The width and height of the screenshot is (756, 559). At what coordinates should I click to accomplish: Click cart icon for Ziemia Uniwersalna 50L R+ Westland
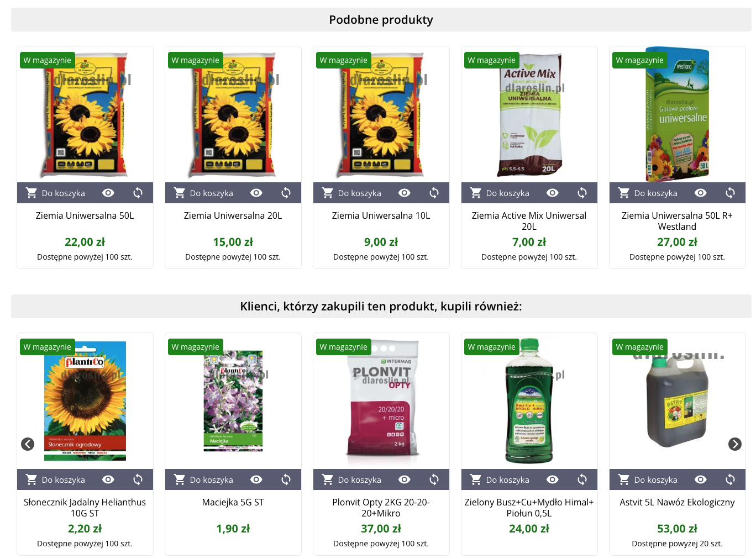click(624, 193)
